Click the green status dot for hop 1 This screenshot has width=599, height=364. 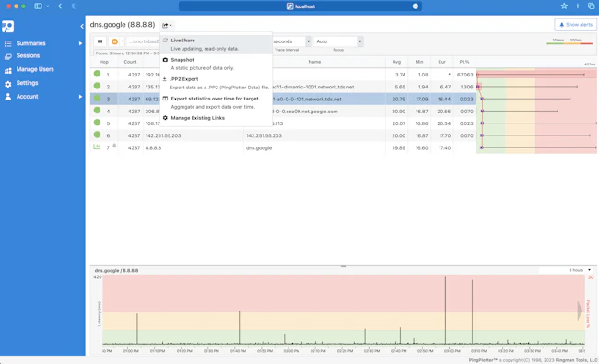97,74
